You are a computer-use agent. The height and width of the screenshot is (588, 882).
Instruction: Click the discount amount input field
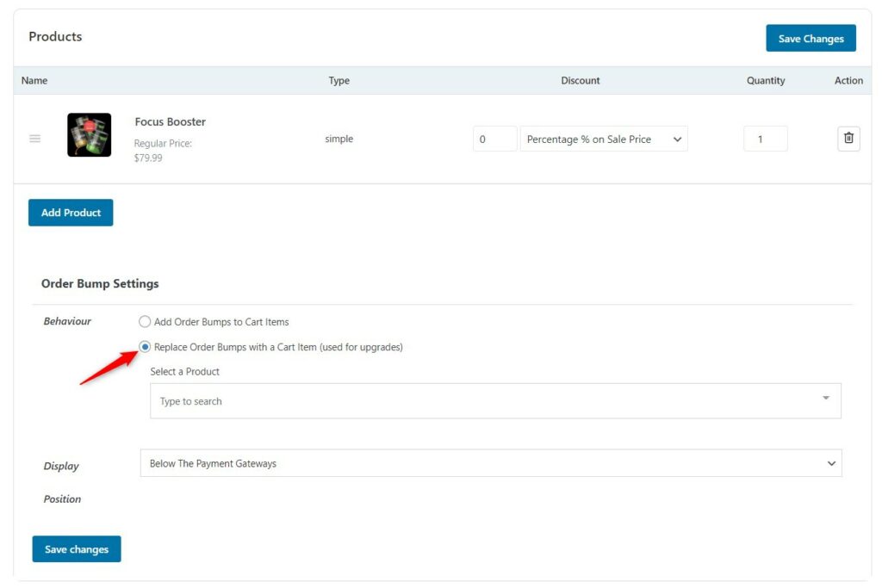tap(494, 139)
